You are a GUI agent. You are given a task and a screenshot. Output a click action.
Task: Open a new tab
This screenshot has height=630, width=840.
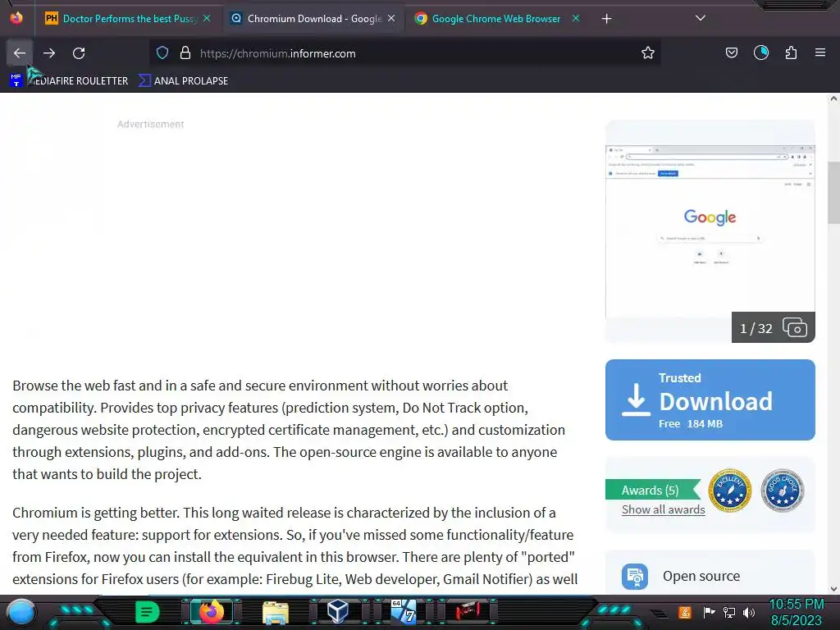[606, 19]
